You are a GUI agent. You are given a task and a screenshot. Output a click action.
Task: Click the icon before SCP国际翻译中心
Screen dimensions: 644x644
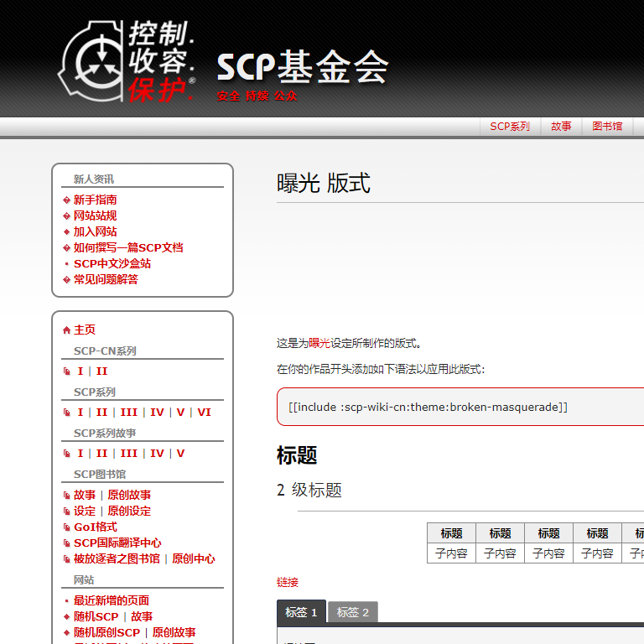point(67,543)
